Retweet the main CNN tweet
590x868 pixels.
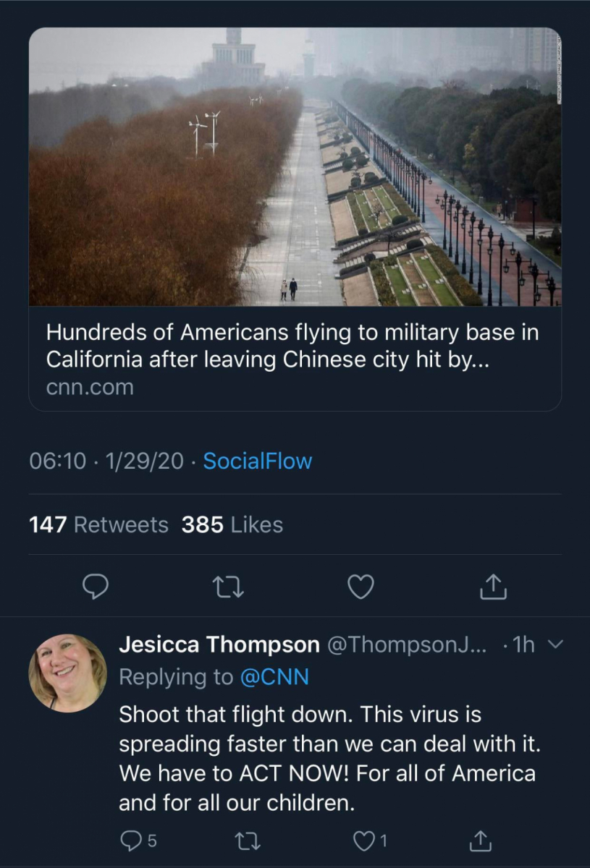point(229,587)
